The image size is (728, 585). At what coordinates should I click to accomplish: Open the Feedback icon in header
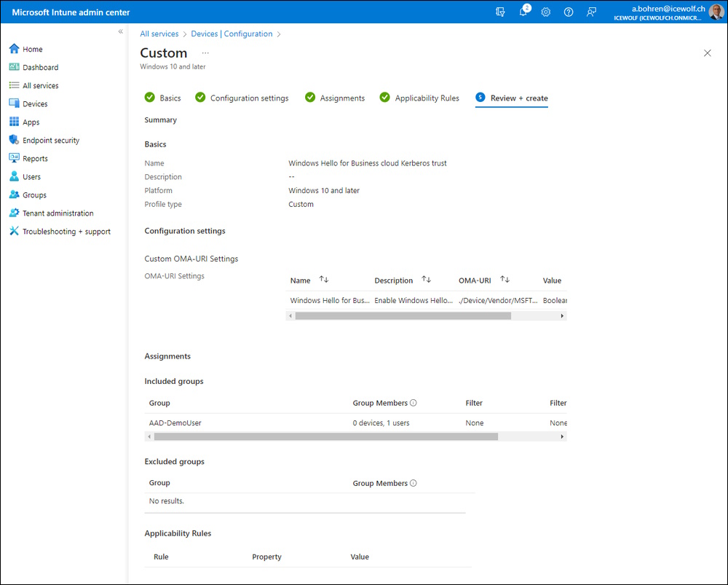tap(591, 12)
